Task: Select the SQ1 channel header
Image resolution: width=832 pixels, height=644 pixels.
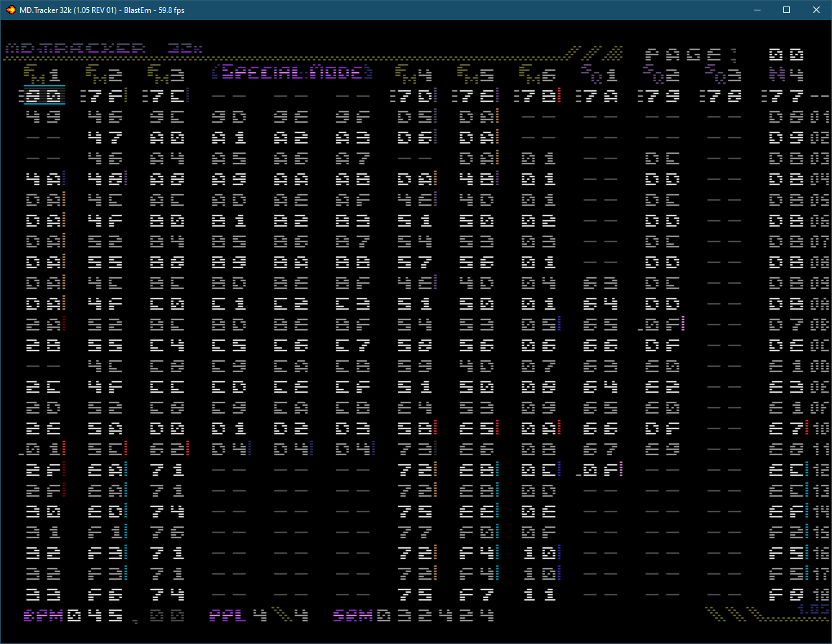Action: click(x=600, y=75)
